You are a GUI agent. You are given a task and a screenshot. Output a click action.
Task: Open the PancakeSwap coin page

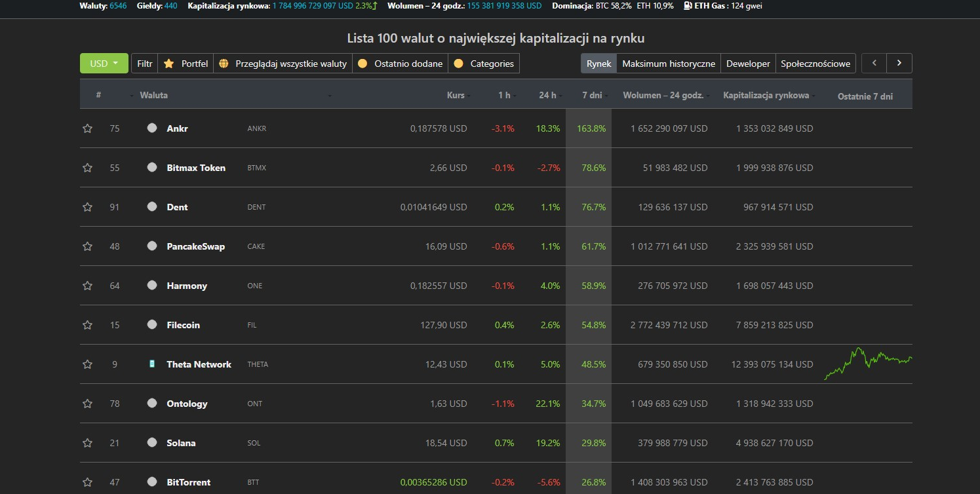[x=195, y=246]
